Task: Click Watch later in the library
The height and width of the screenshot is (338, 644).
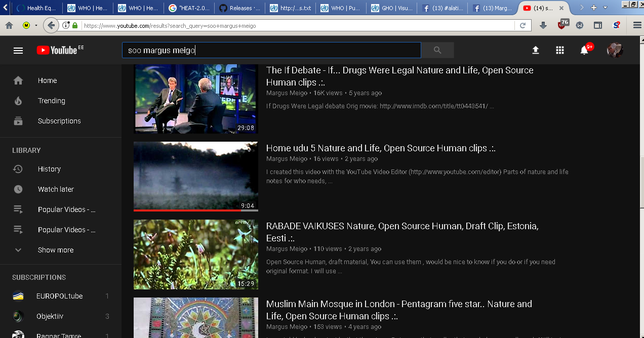Action: pos(56,189)
